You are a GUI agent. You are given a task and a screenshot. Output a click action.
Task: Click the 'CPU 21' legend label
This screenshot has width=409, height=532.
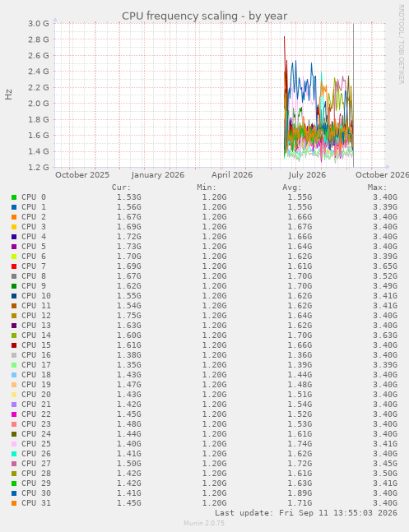coord(36,405)
